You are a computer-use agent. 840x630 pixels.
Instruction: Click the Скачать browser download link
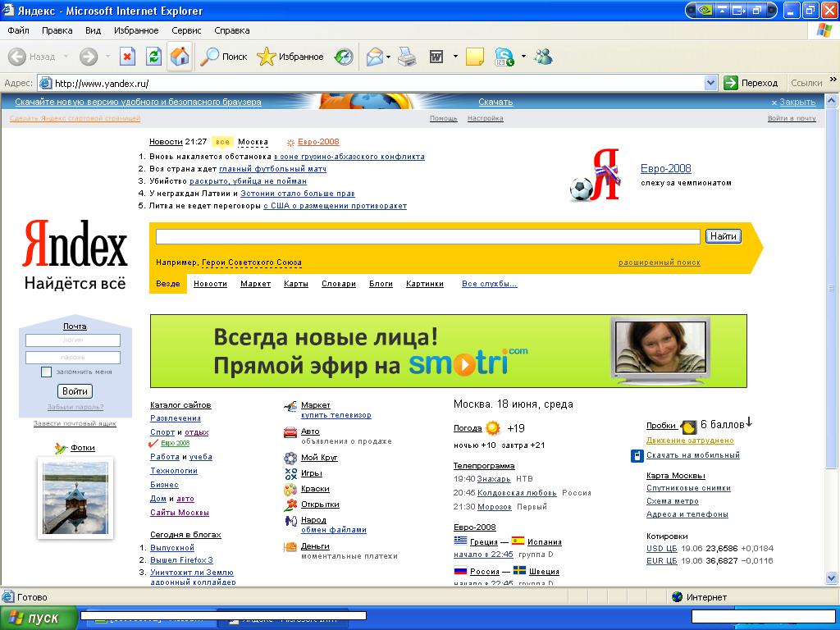tap(495, 102)
